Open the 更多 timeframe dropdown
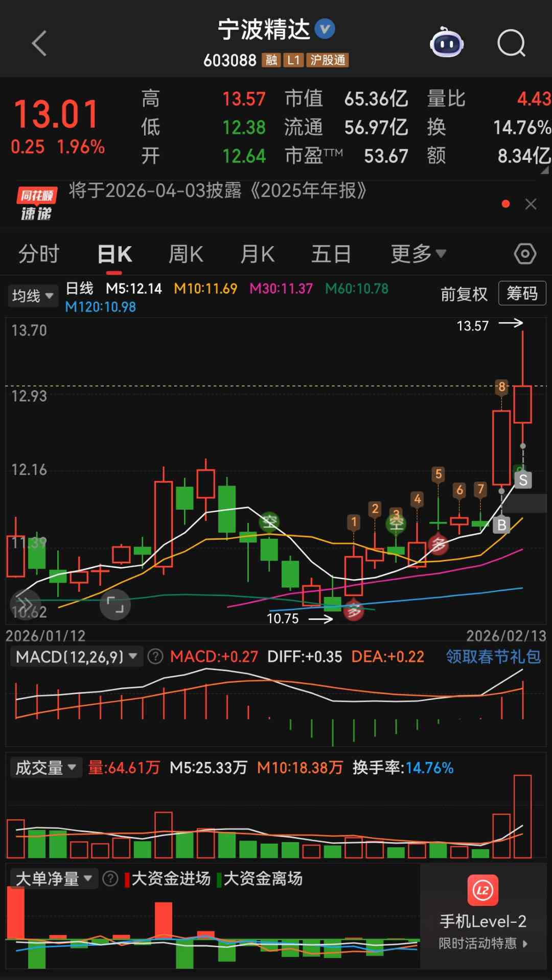552x980 pixels. click(x=418, y=254)
